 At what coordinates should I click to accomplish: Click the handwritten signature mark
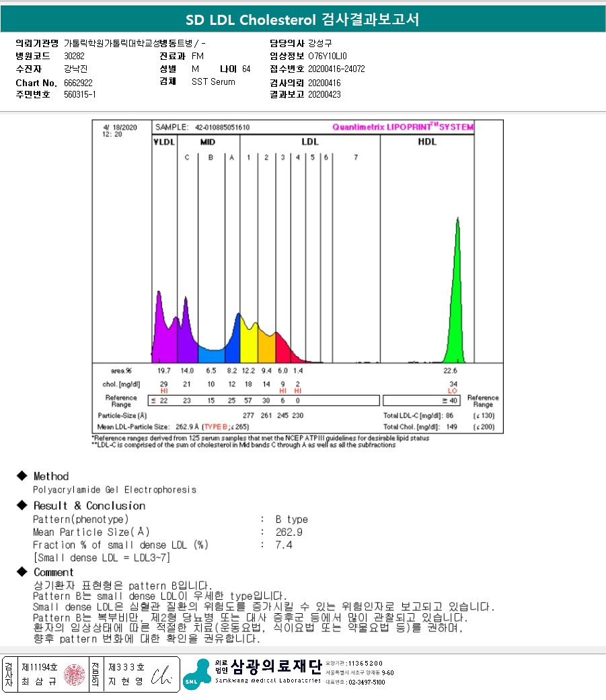click(x=161, y=676)
